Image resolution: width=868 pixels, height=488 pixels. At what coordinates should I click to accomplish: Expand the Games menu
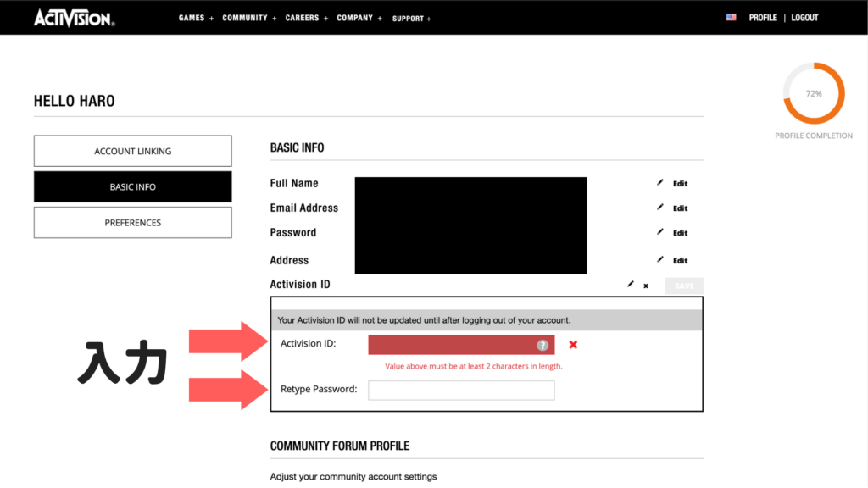(x=196, y=19)
